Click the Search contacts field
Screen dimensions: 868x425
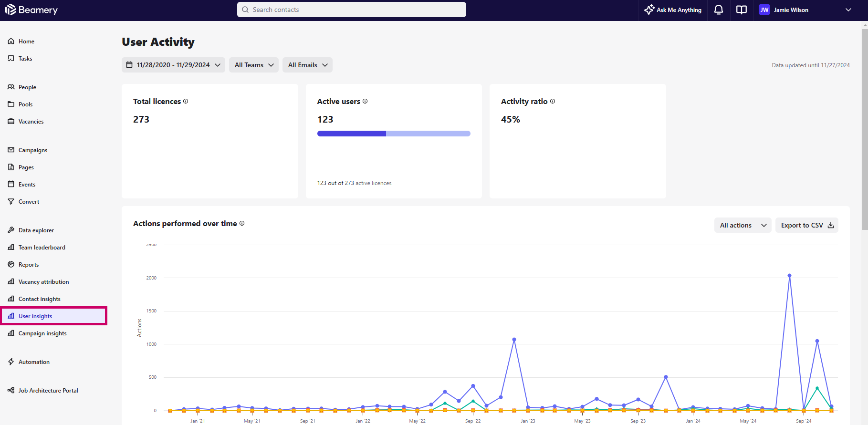pos(351,10)
